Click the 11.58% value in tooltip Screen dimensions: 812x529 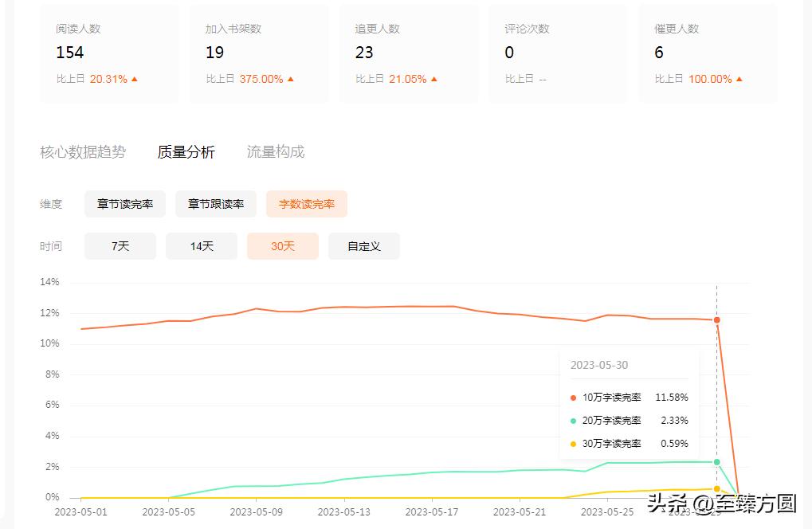click(x=672, y=398)
